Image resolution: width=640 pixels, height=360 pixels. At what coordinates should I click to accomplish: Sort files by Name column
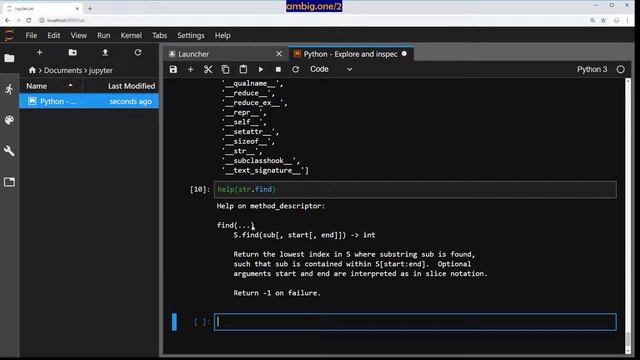pyautogui.click(x=50, y=86)
